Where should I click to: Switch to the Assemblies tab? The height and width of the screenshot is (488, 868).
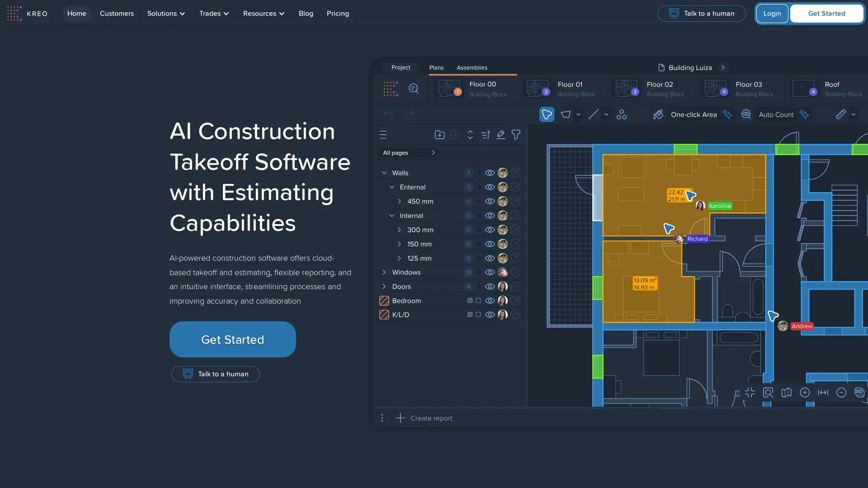(472, 68)
